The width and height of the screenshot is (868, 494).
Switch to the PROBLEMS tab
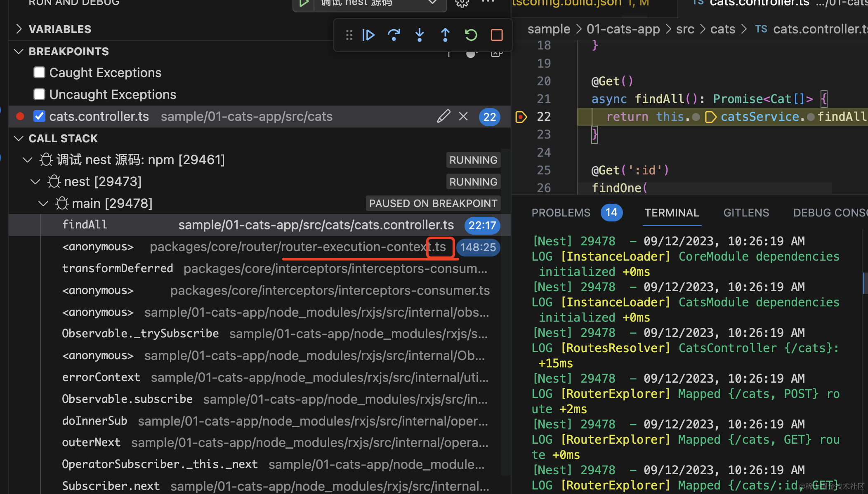(x=561, y=213)
